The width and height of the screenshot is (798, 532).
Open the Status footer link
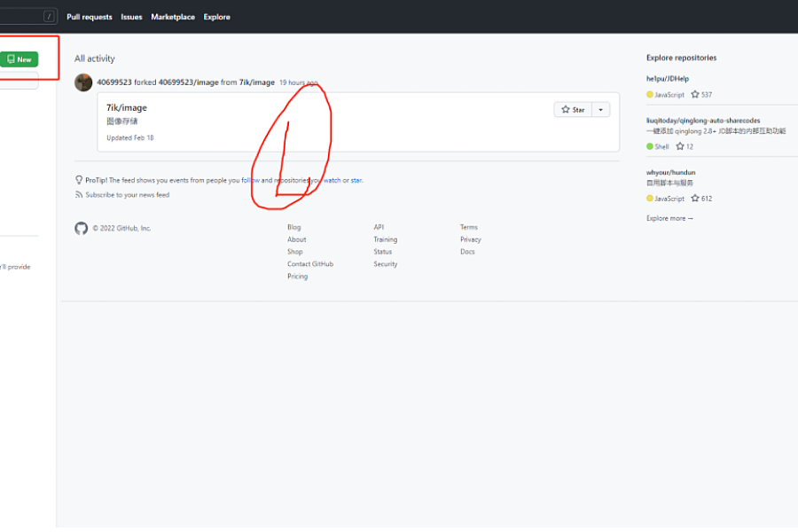(x=383, y=252)
